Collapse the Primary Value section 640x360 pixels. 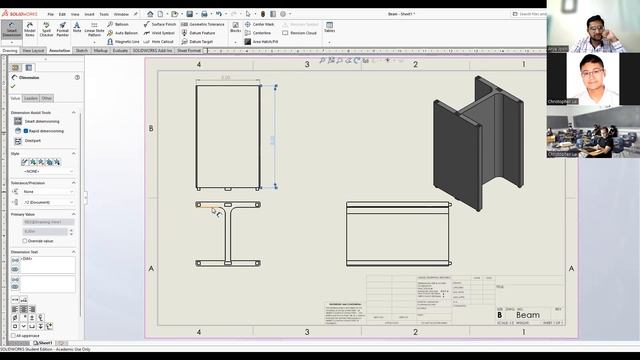pyautogui.click(x=74, y=214)
